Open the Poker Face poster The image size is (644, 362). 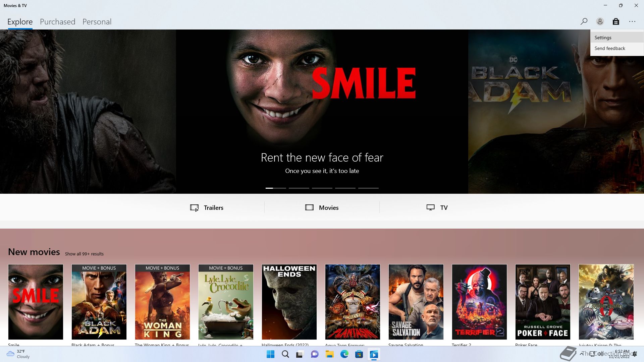(x=543, y=302)
